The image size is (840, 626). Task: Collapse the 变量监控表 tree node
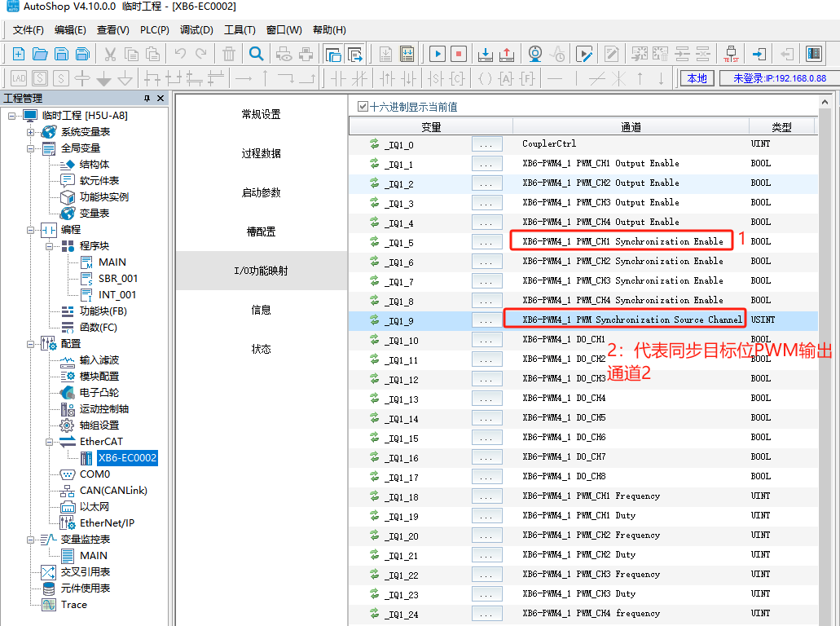30,539
